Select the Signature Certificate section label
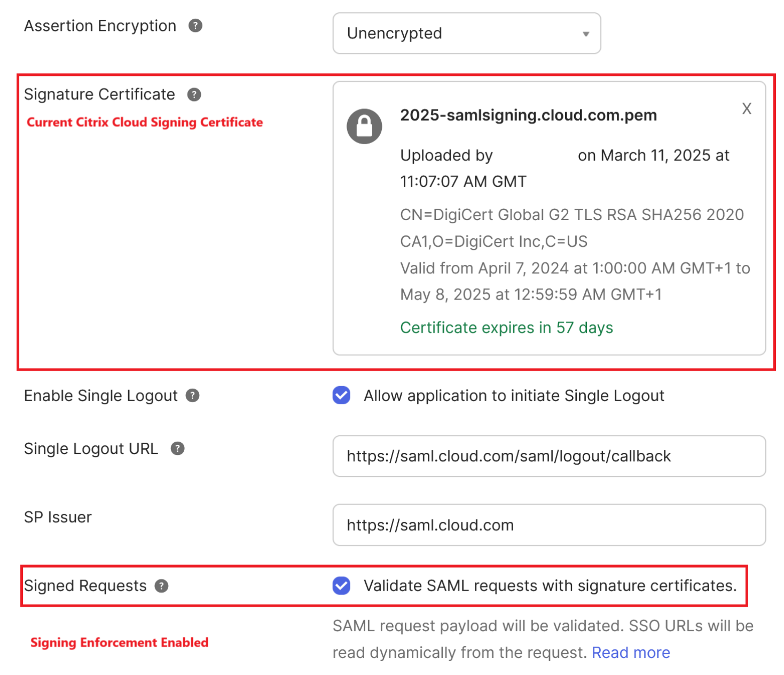The image size is (784, 675). tap(99, 95)
